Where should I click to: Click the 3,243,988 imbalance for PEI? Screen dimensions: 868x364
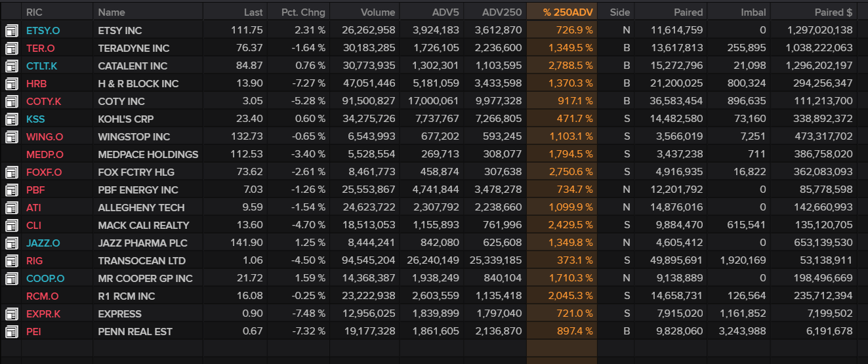tap(743, 331)
